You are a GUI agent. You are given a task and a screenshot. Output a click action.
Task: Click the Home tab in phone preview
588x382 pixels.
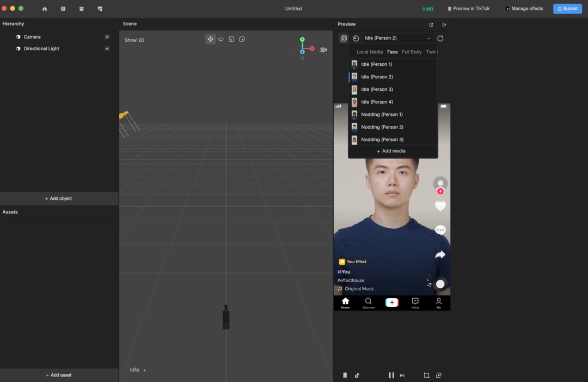[x=345, y=303]
